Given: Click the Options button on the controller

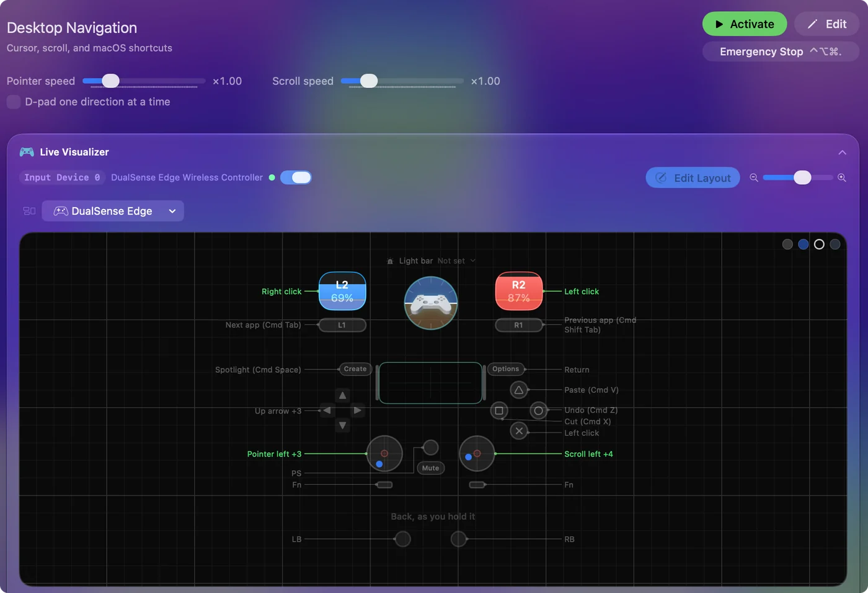Looking at the screenshot, I should coord(506,369).
